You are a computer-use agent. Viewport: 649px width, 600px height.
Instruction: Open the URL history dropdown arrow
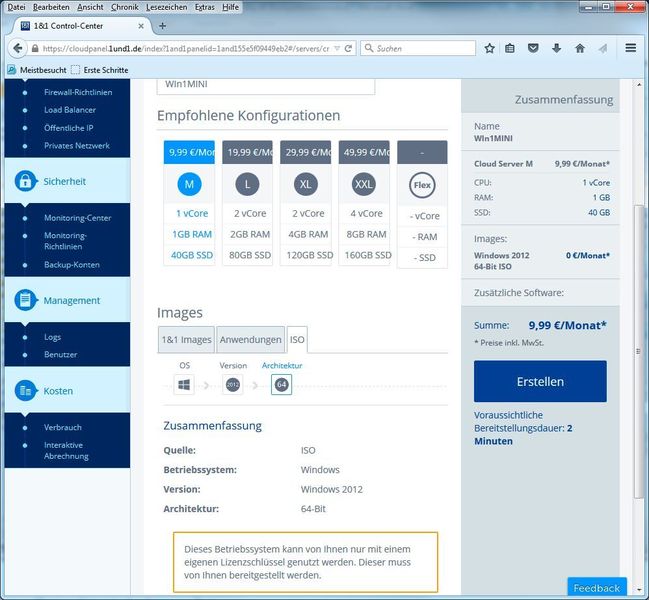(x=337, y=48)
